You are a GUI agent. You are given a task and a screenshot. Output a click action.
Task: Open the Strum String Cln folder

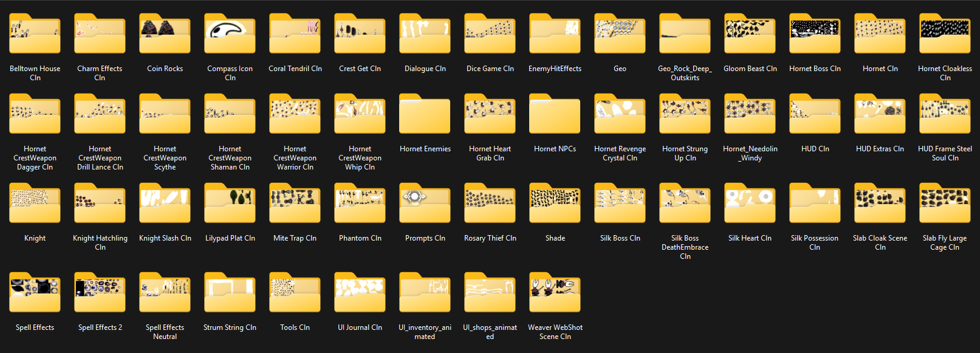[230, 292]
